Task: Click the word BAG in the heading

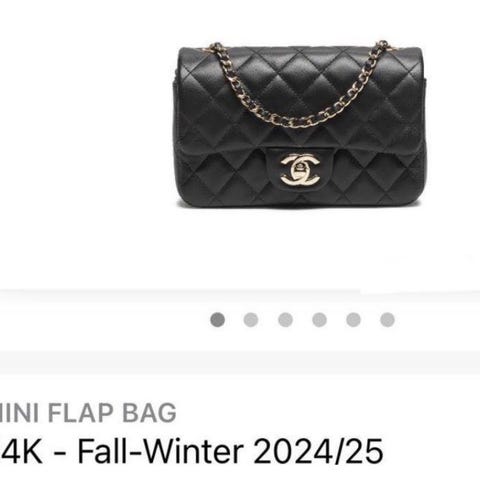Action: point(149,413)
